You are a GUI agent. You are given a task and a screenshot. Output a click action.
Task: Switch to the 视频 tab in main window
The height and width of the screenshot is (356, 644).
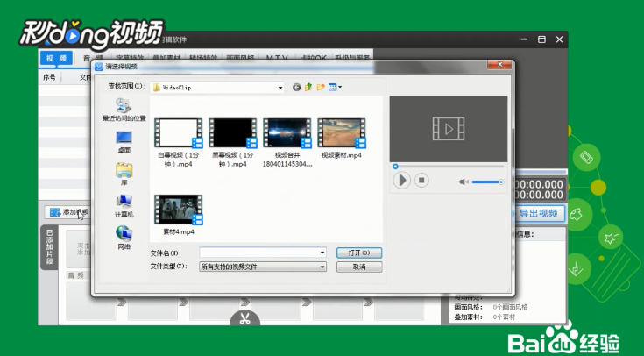[56, 58]
